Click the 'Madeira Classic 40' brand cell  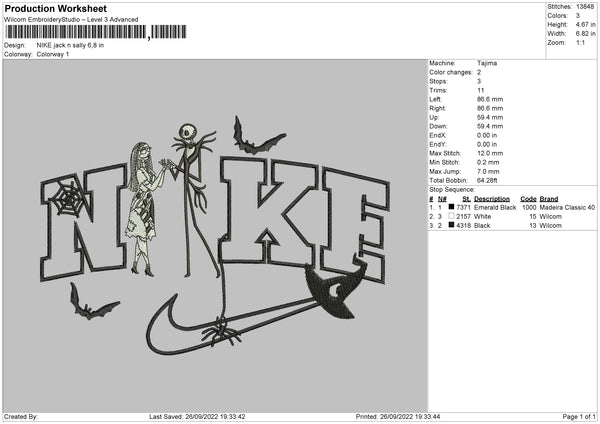(x=567, y=207)
